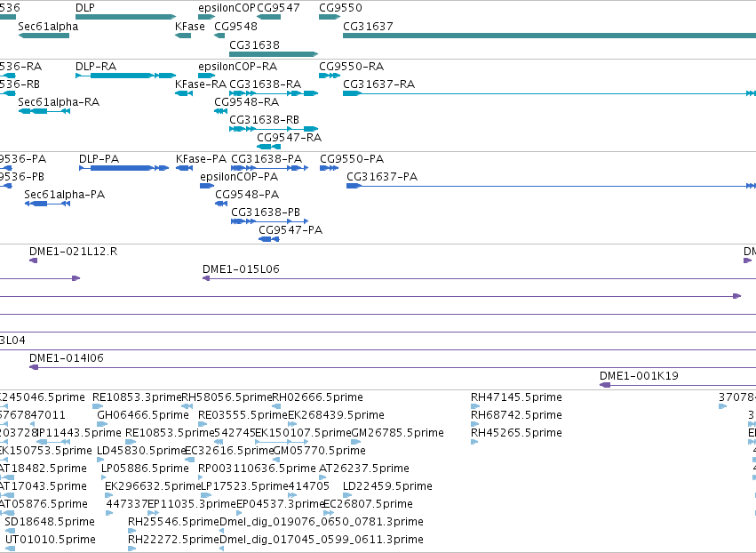Select the RE03555.5prime EST label
The height and width of the screenshot is (553, 756).
coord(243,415)
